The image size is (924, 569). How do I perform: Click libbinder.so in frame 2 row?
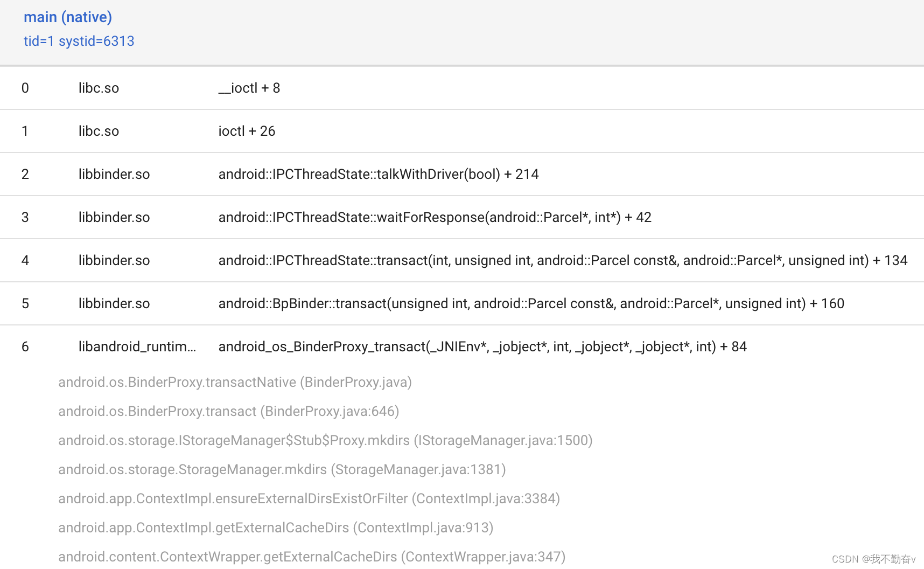click(114, 174)
